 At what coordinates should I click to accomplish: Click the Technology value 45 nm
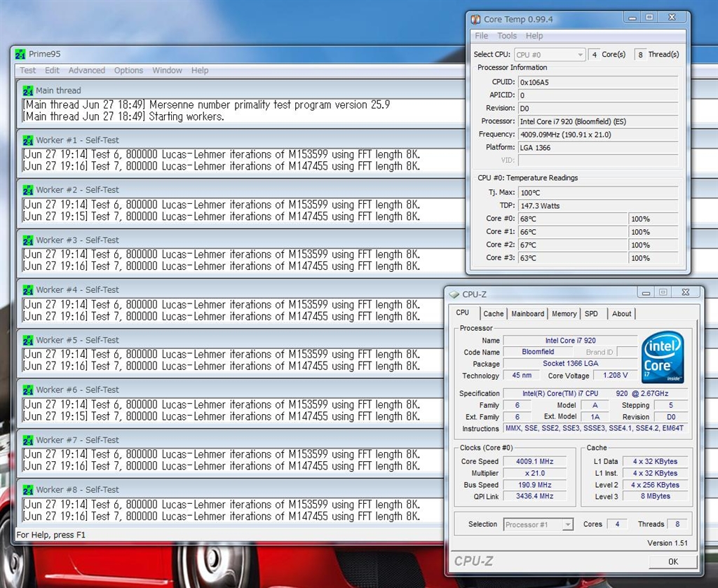tap(522, 375)
